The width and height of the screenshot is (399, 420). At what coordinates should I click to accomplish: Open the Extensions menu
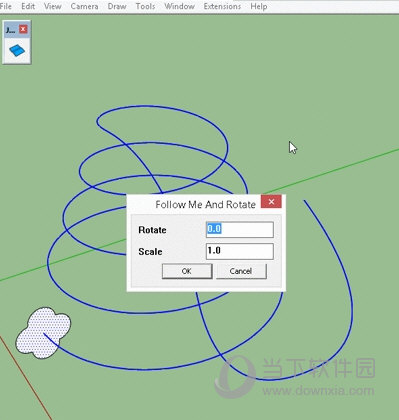point(222,6)
